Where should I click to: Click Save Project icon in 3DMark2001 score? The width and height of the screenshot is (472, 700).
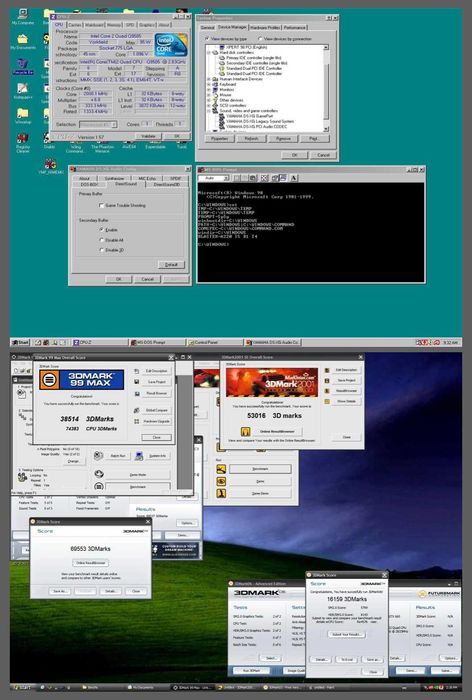pos(327,380)
